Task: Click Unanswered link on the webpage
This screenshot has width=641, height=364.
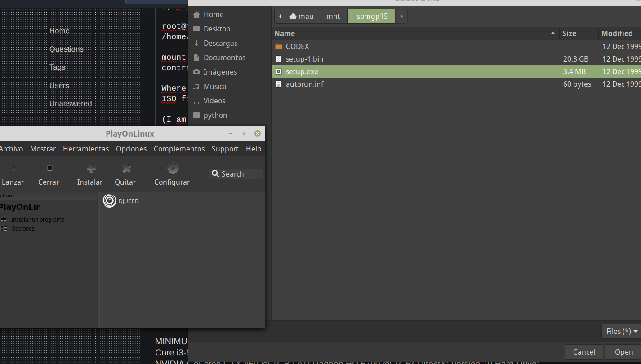Action: (x=71, y=103)
